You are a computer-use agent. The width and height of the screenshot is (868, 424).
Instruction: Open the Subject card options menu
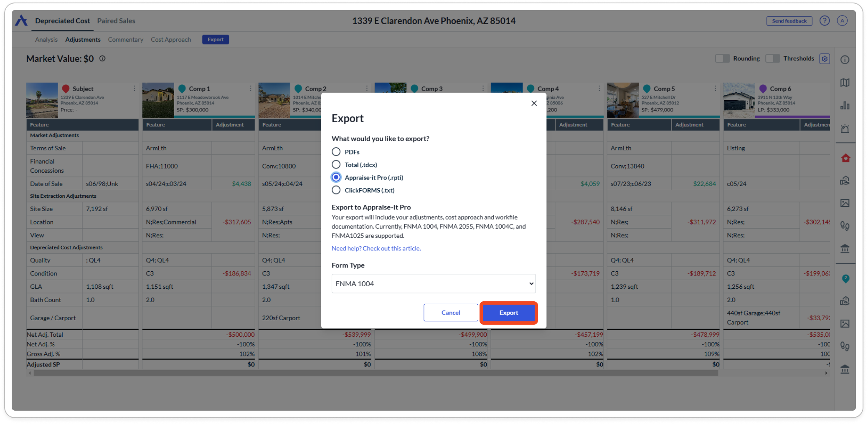point(135,88)
